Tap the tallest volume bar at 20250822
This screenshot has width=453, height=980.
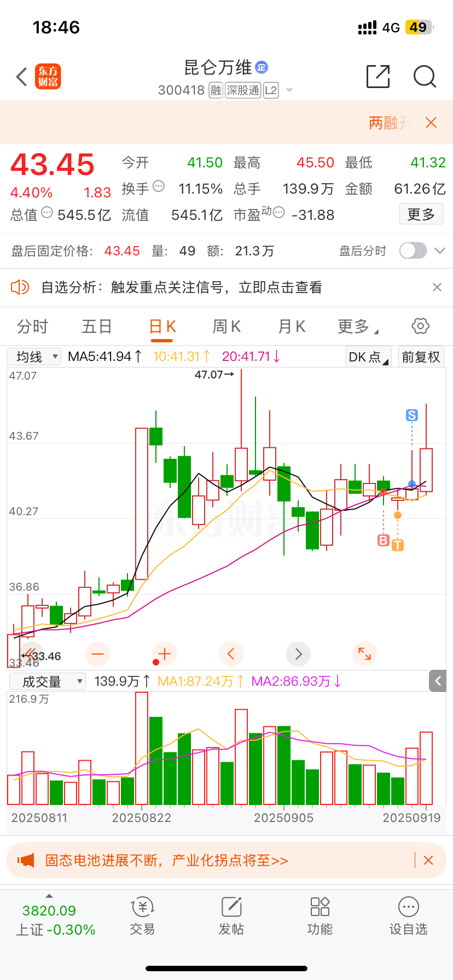142,748
